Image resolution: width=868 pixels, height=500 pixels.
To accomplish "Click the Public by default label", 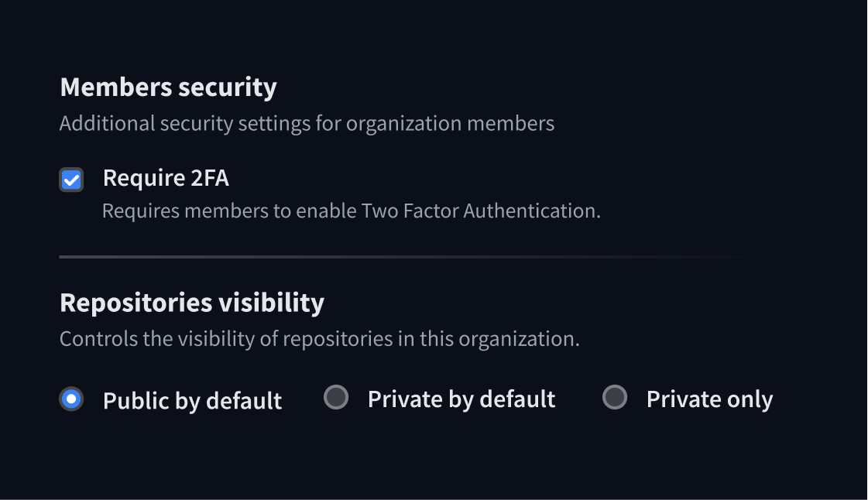I will [192, 400].
